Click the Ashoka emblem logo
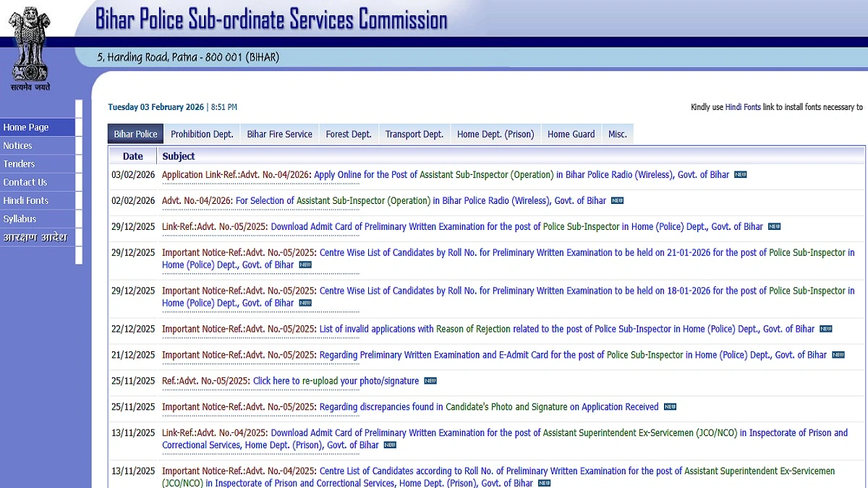This screenshot has height=488, width=868. pos(29,46)
